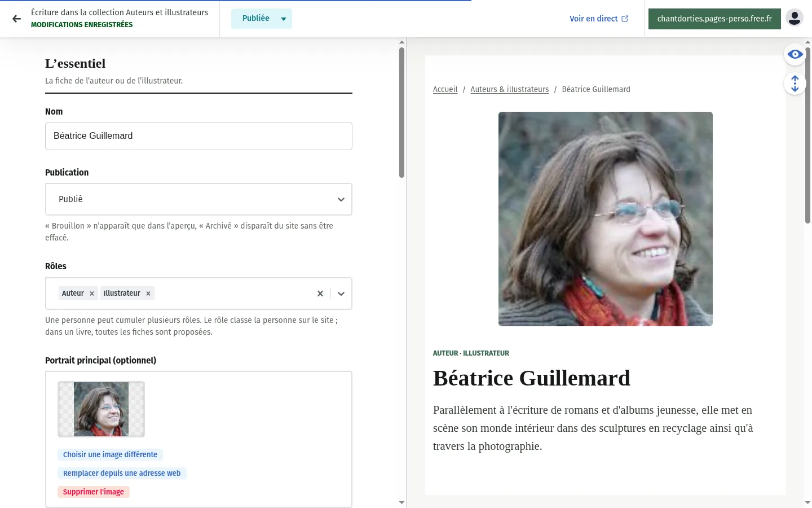Click the chantdorties.pages-perso.free.fr site button

click(714, 19)
